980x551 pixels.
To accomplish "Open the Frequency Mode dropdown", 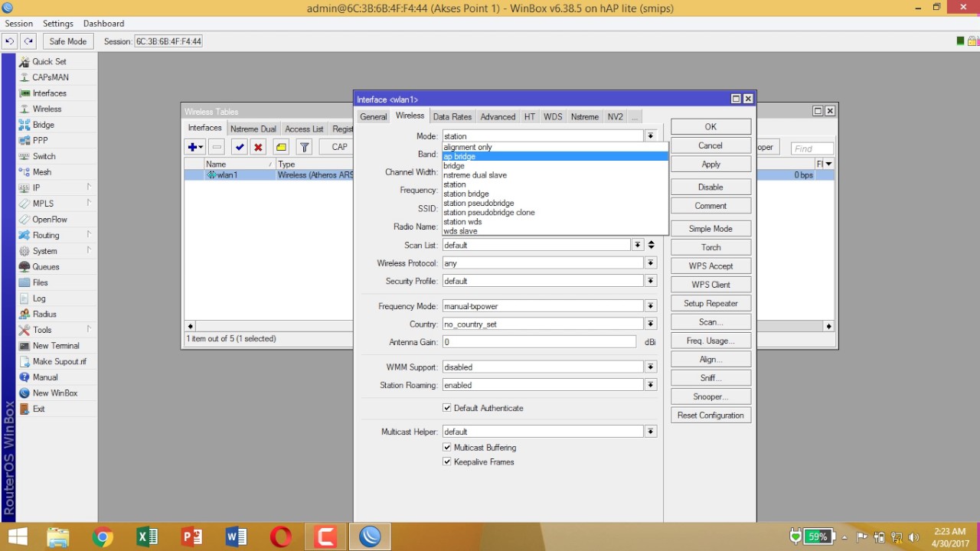I will pyautogui.click(x=650, y=306).
